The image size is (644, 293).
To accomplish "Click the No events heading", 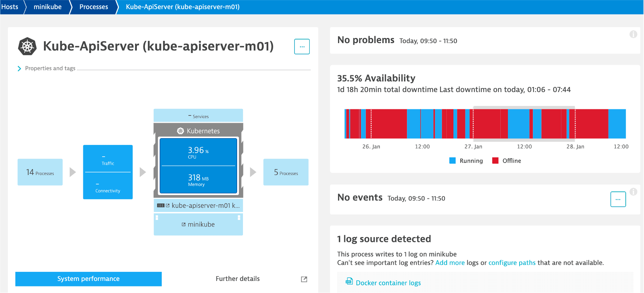I will click(x=360, y=197).
